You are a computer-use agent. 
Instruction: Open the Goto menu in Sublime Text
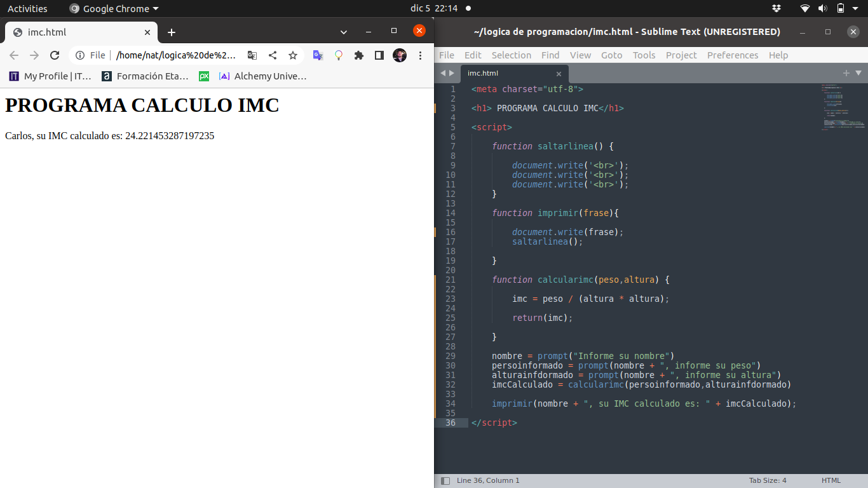point(612,55)
